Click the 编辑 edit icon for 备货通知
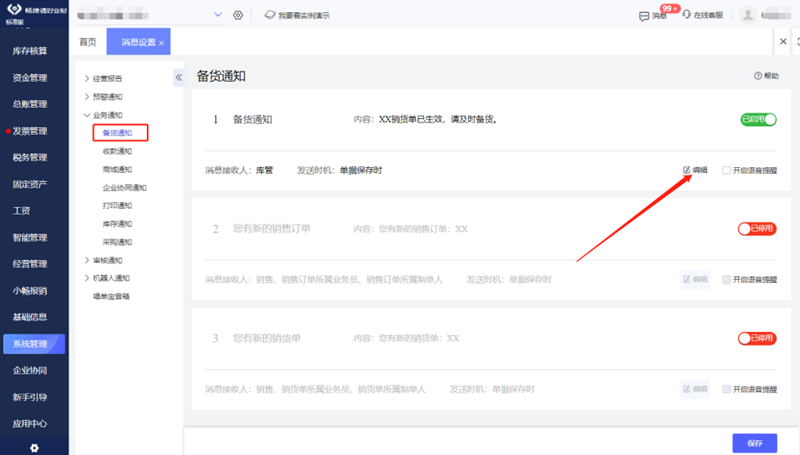The height and width of the screenshot is (455, 800). pyautogui.click(x=687, y=170)
